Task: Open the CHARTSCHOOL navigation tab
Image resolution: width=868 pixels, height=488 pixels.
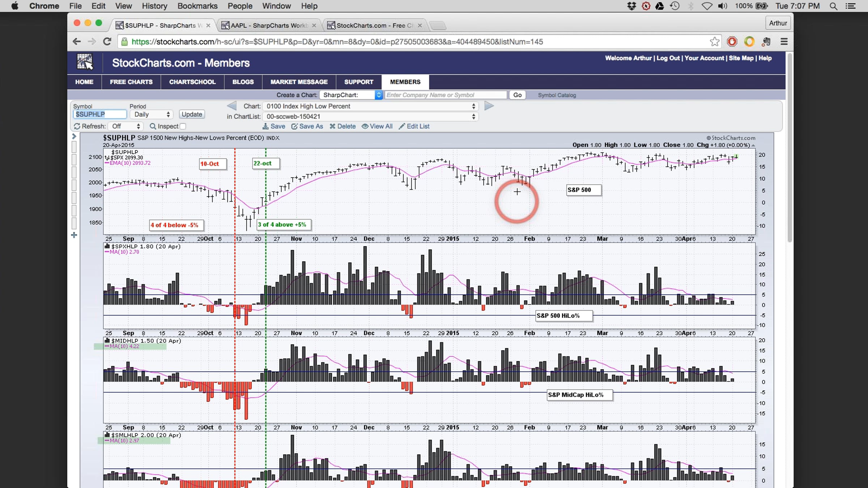Action: 192,82
